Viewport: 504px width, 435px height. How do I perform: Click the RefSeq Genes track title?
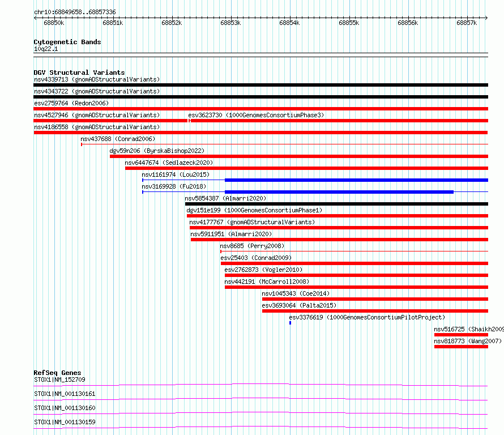tap(57, 373)
